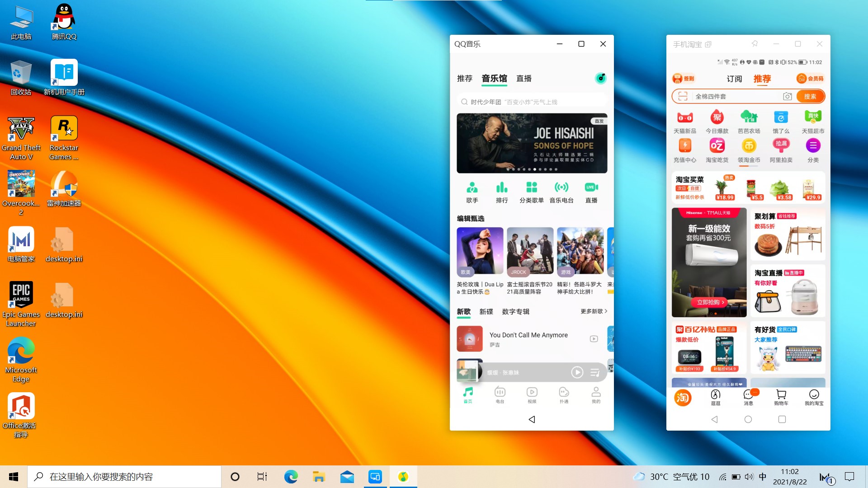Pin the 手机淘宝 window on top
Screen dimensions: 868x488
(x=755, y=44)
